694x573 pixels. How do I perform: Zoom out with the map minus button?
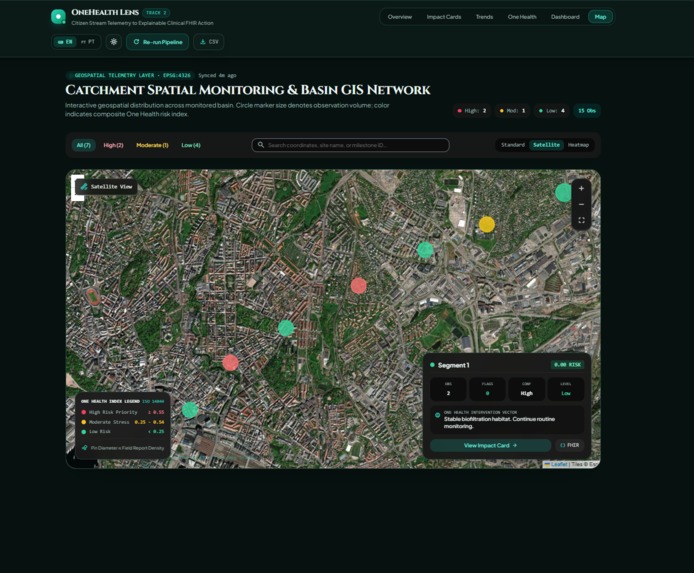click(581, 204)
